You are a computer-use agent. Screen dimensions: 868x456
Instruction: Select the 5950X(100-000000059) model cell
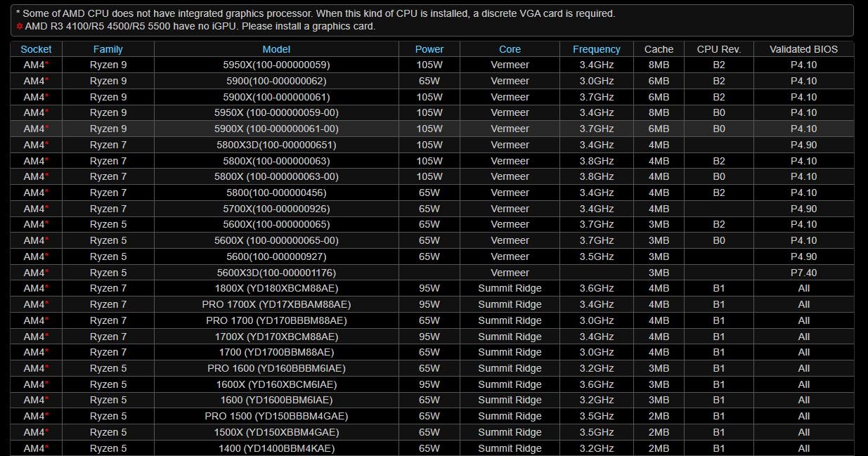[276, 65]
